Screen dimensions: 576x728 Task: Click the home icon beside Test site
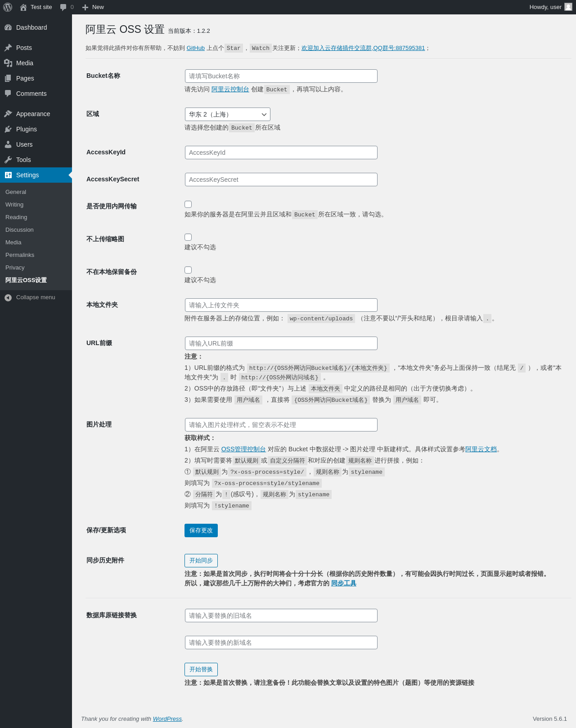(x=23, y=7)
